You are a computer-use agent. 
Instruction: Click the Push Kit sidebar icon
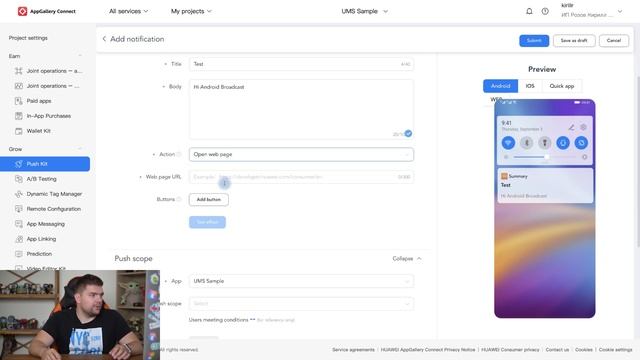(18, 164)
